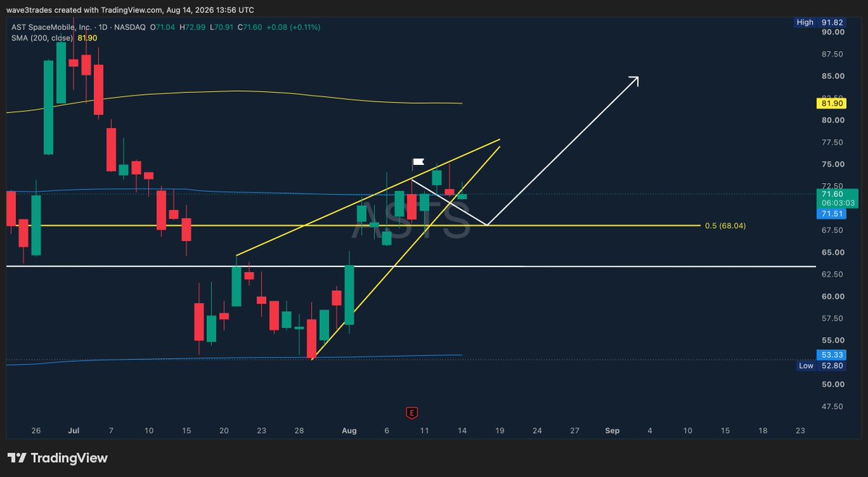This screenshot has height=477, width=868.
Task: Click 85.00 on the price axis
Action: [x=833, y=76]
